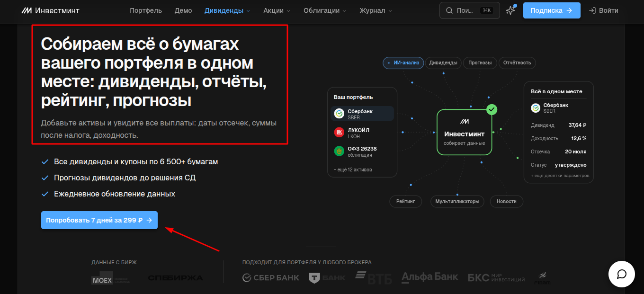Click the search field in header

click(x=469, y=10)
